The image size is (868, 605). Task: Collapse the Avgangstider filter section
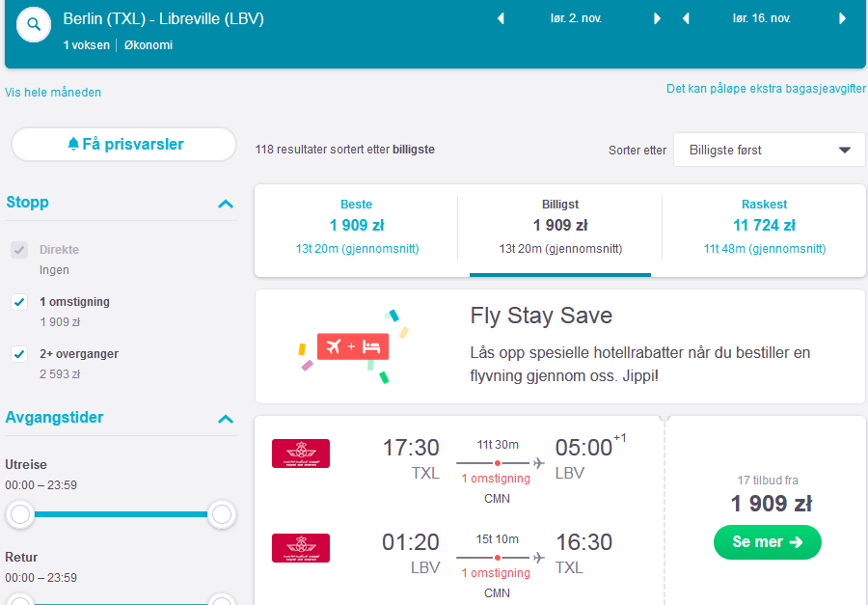226,419
